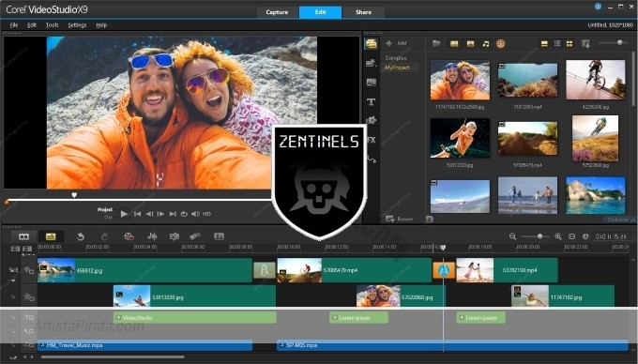Image resolution: width=638 pixels, height=364 pixels.
Task: Click the project duration clock icon
Action: point(585,236)
